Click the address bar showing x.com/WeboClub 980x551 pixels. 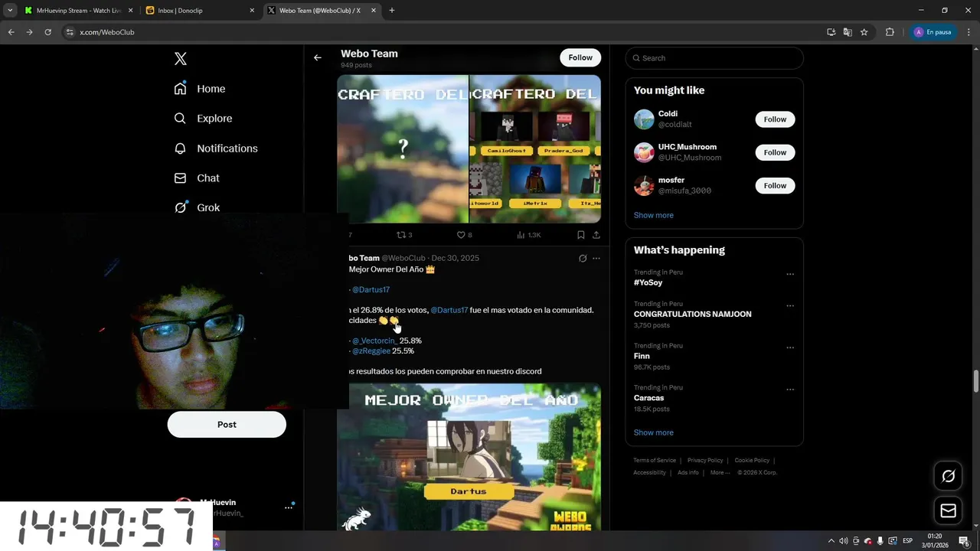click(x=440, y=32)
